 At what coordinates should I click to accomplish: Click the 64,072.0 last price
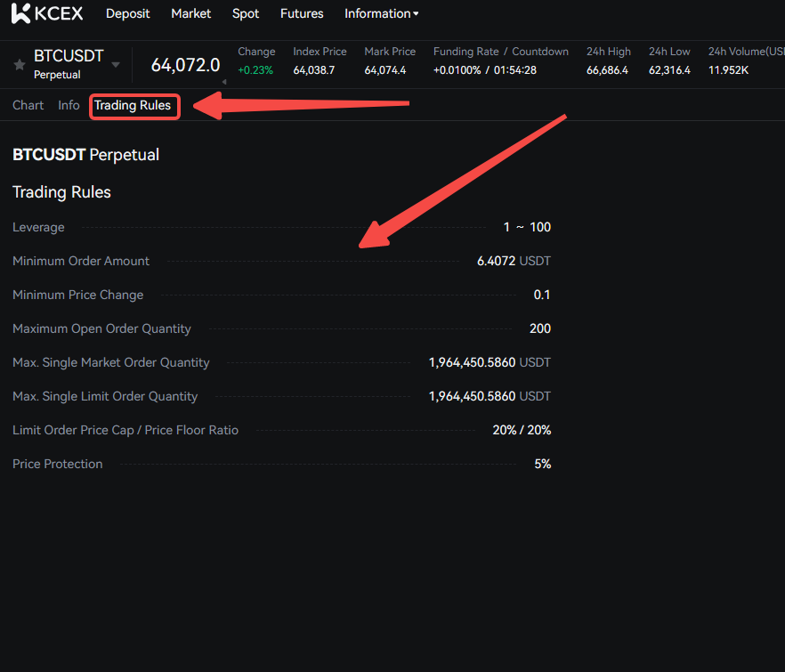185,65
